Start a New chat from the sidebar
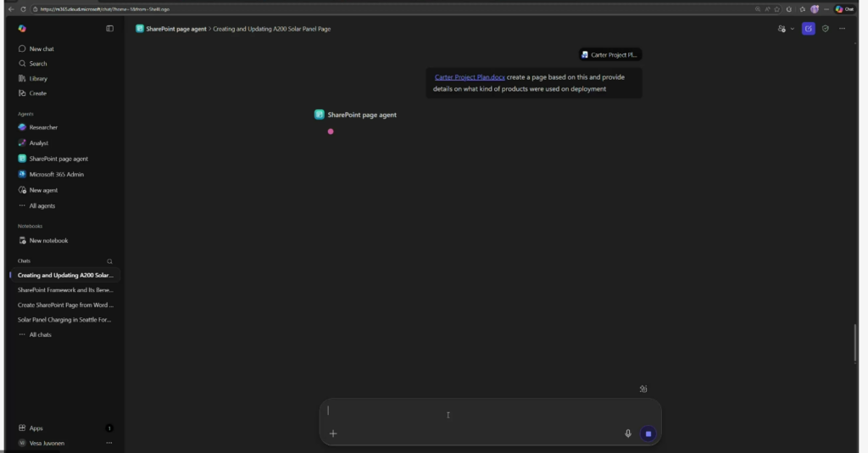 pos(36,48)
